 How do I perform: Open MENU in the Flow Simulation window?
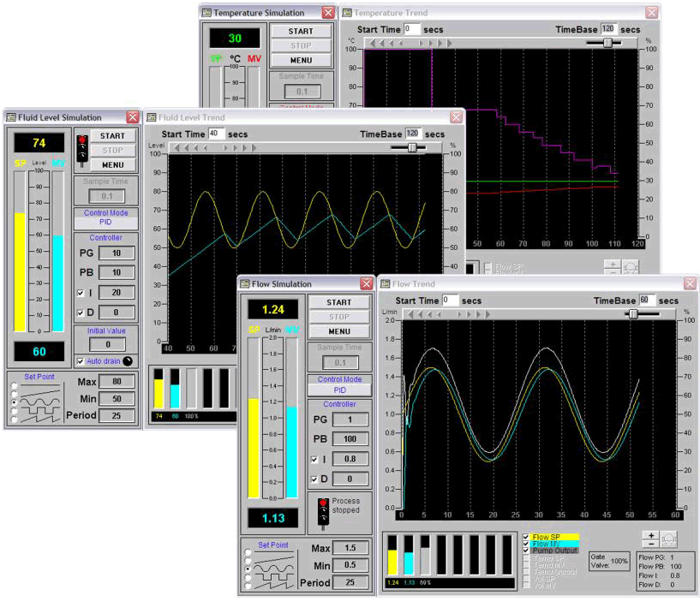[x=338, y=331]
